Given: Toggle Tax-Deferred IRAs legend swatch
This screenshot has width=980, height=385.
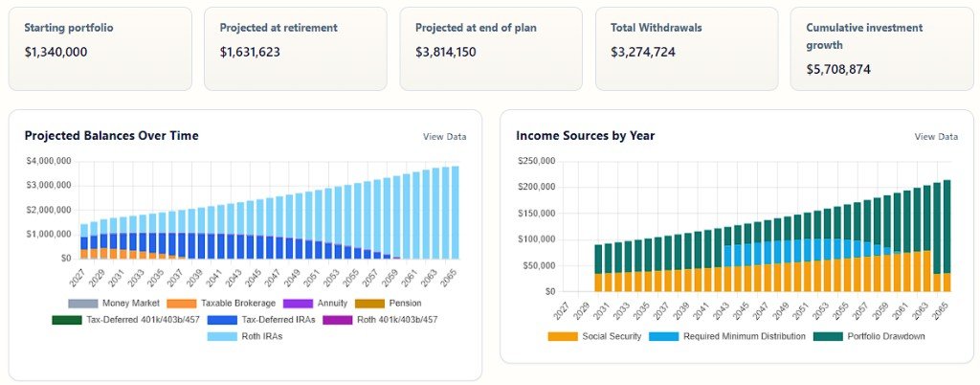Looking at the screenshot, I should coord(222,320).
